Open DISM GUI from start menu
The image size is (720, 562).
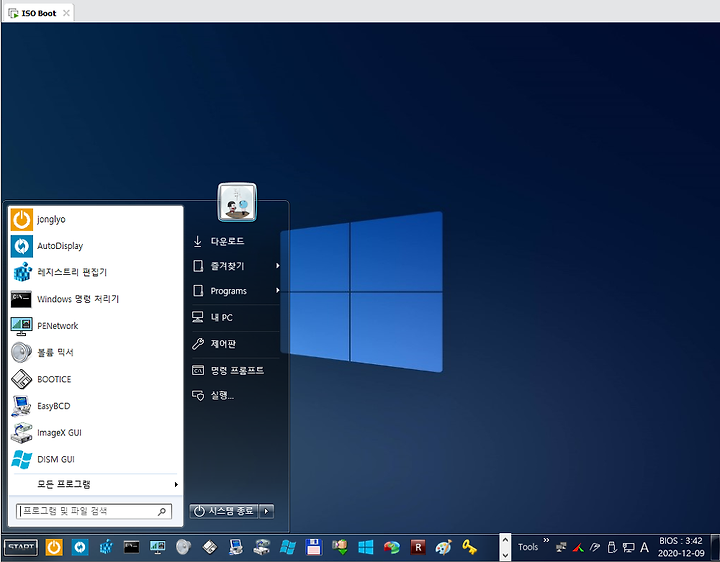pos(96,459)
